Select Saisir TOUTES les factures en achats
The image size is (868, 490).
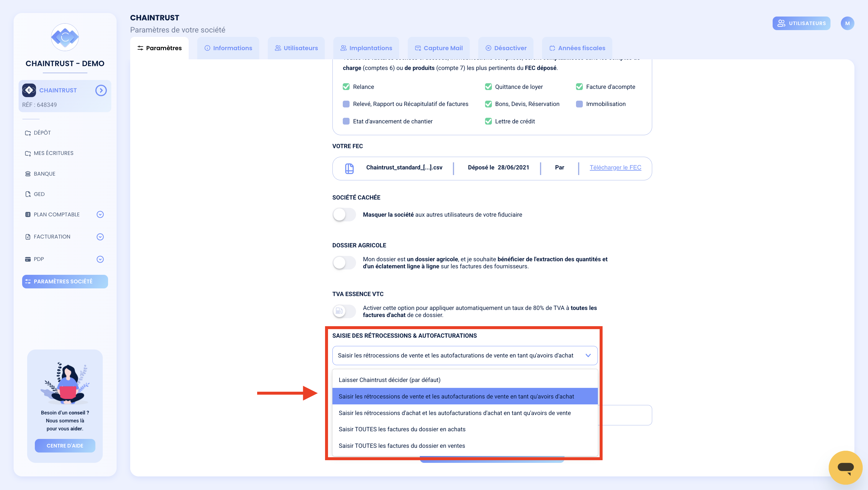pyautogui.click(x=465, y=429)
